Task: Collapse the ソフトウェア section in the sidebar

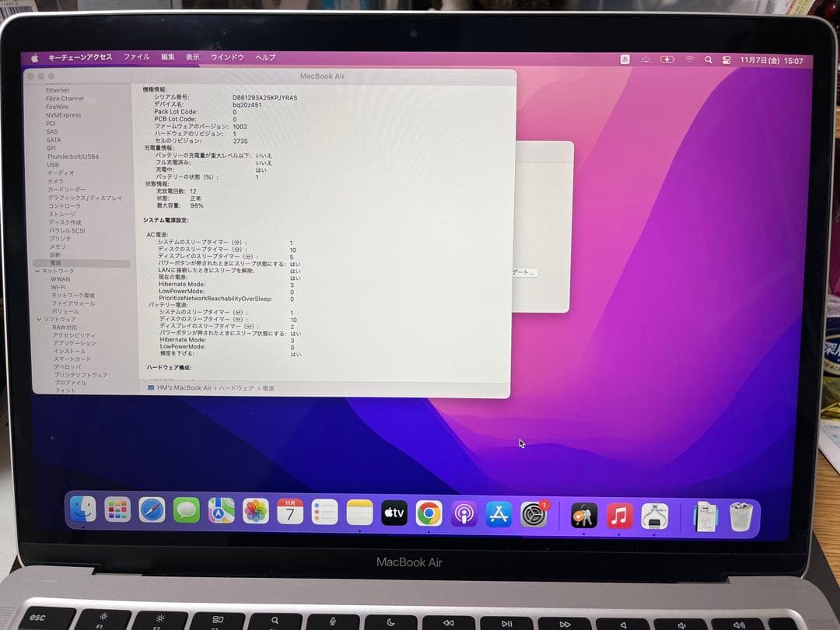Action: pyautogui.click(x=37, y=319)
